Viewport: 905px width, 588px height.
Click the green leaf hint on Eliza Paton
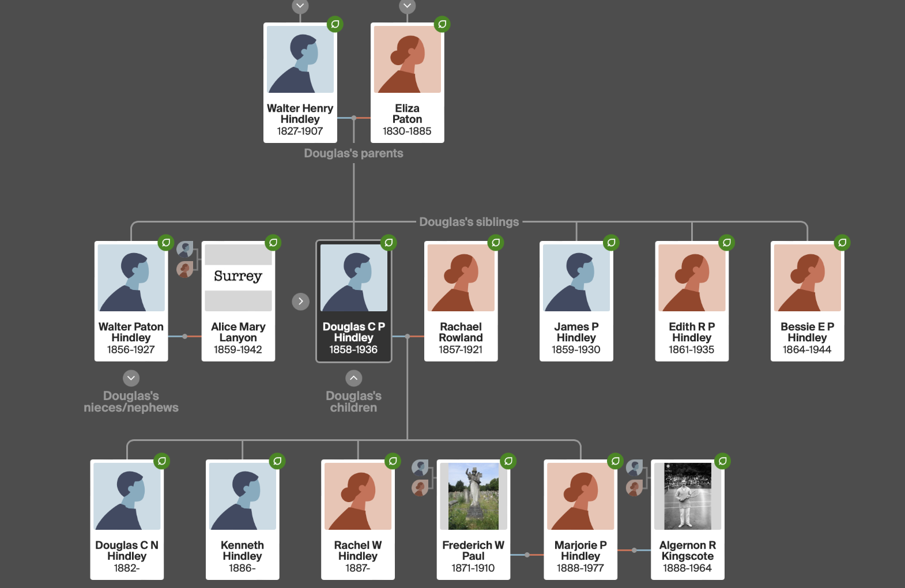442,24
